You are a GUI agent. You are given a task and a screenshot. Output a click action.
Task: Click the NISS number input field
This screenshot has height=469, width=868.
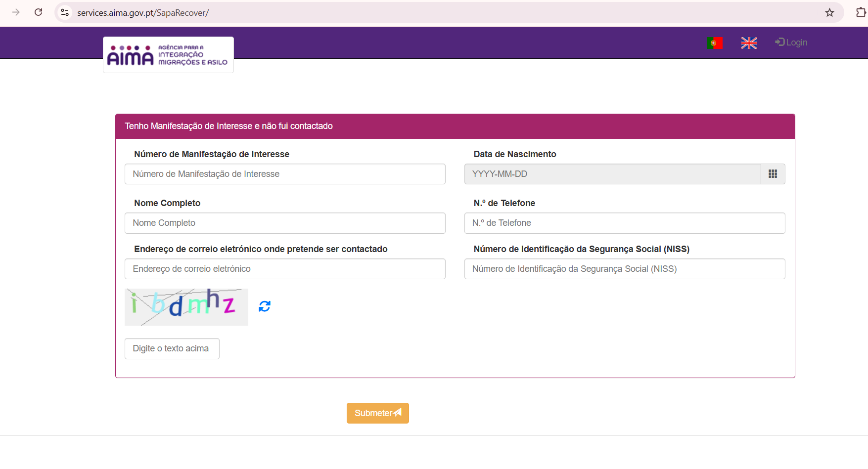click(x=624, y=269)
